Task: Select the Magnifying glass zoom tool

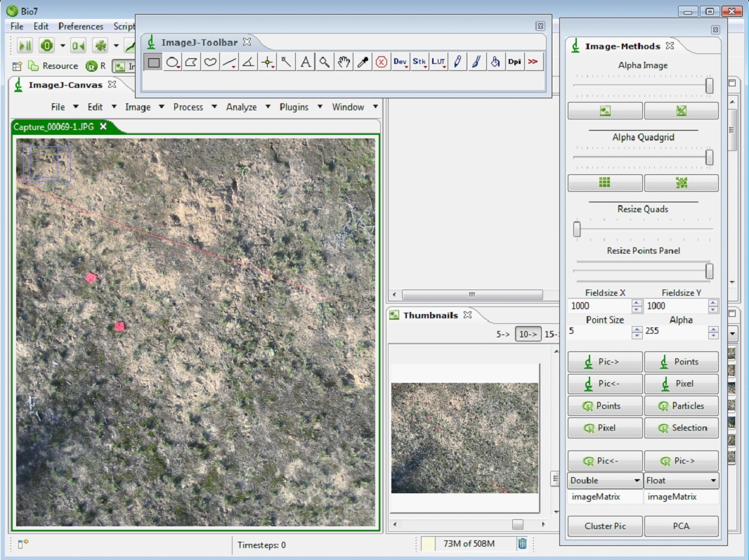Action: tap(324, 62)
